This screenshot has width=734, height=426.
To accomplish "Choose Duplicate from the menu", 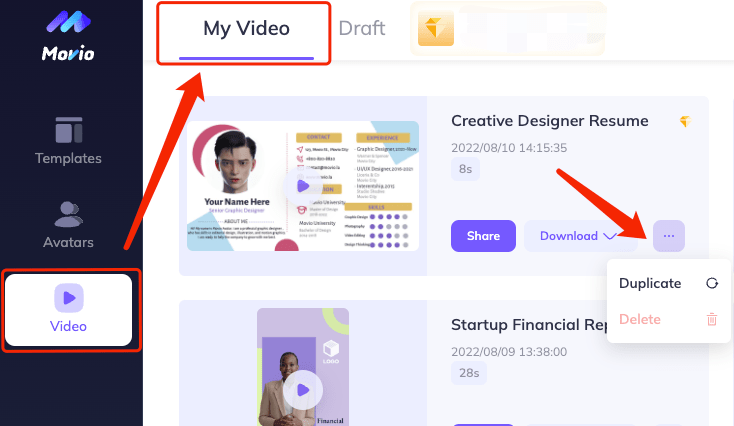I will pyautogui.click(x=668, y=283).
